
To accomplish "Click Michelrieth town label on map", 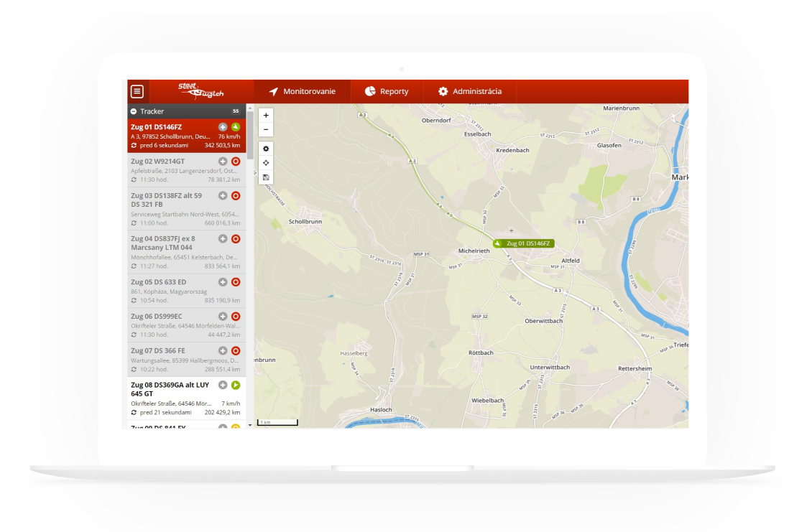I will click(x=474, y=251).
